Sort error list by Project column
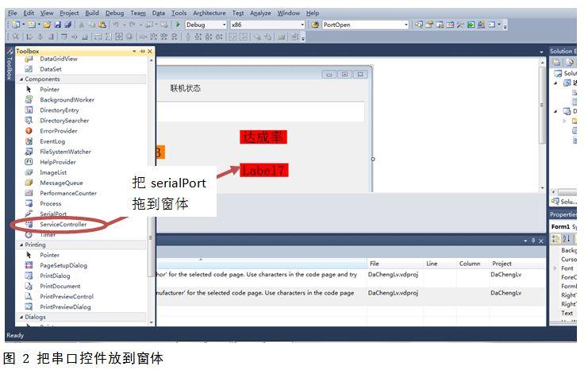The image size is (588, 370). click(x=517, y=264)
